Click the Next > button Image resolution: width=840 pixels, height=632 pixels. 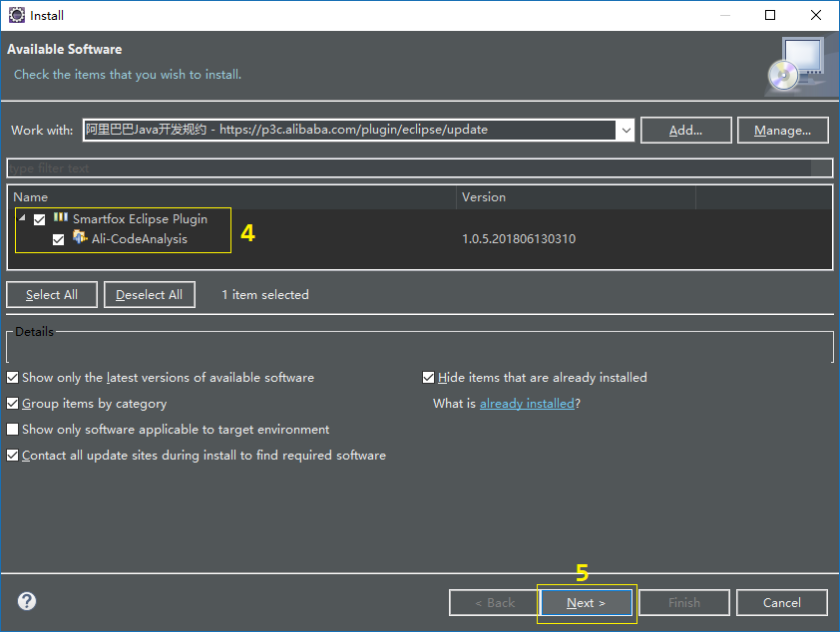pos(587,603)
